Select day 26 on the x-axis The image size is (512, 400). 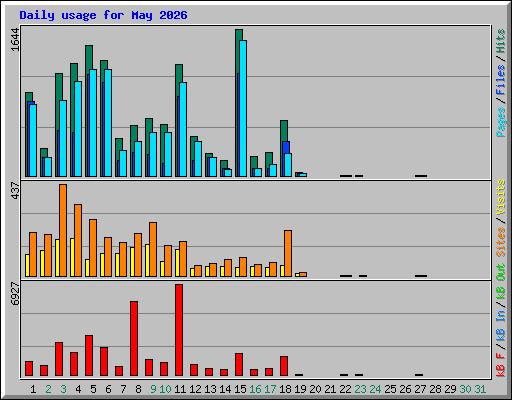click(405, 389)
